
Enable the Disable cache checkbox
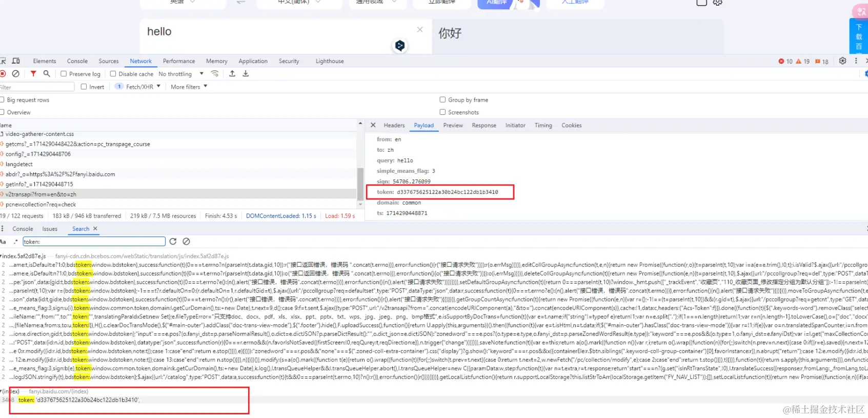tap(113, 74)
